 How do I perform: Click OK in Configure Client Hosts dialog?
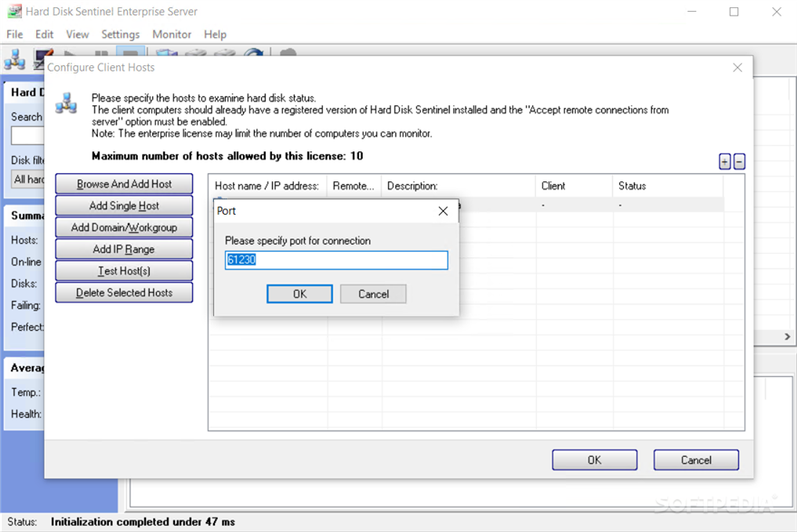[595, 459]
